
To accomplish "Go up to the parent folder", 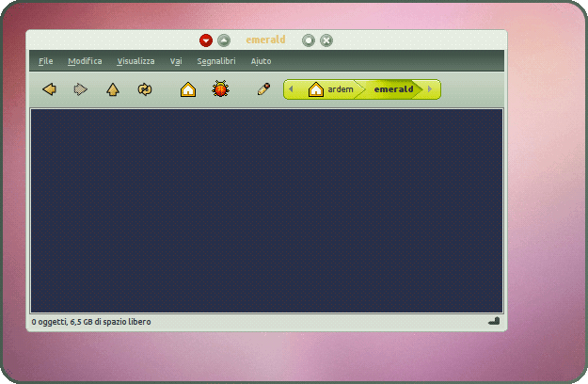I will point(113,89).
